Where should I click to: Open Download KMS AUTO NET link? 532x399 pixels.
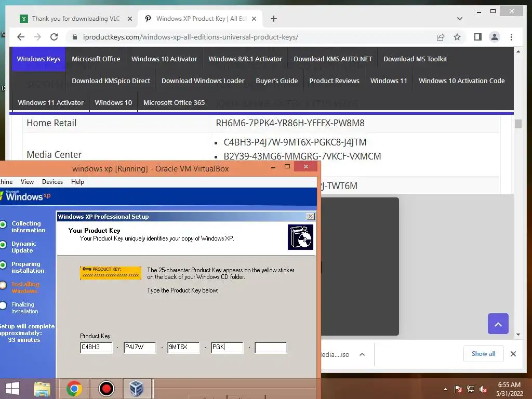click(x=333, y=59)
